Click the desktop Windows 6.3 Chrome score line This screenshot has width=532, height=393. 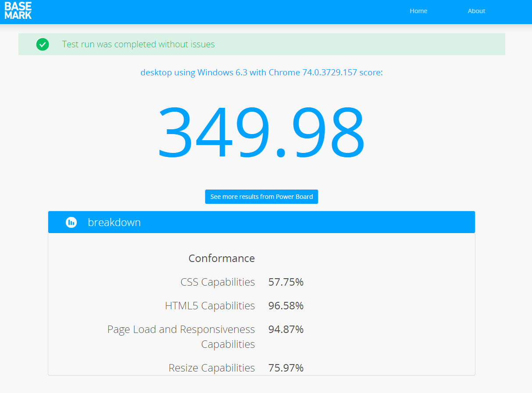pos(261,72)
